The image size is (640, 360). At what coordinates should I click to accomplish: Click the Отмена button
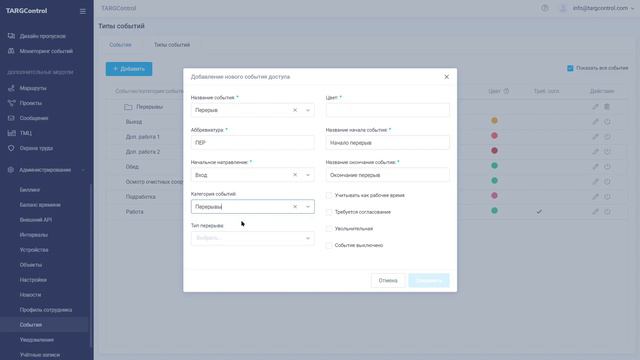click(x=388, y=280)
